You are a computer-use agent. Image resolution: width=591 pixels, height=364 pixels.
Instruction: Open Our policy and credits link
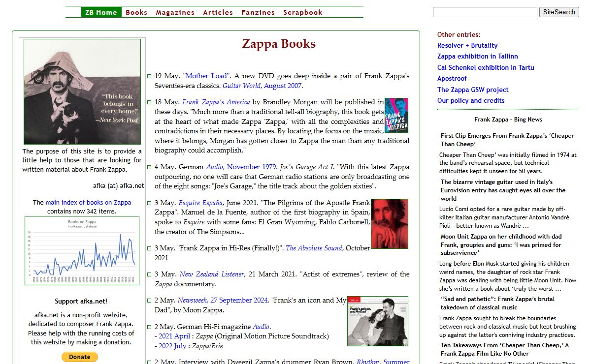[471, 100]
